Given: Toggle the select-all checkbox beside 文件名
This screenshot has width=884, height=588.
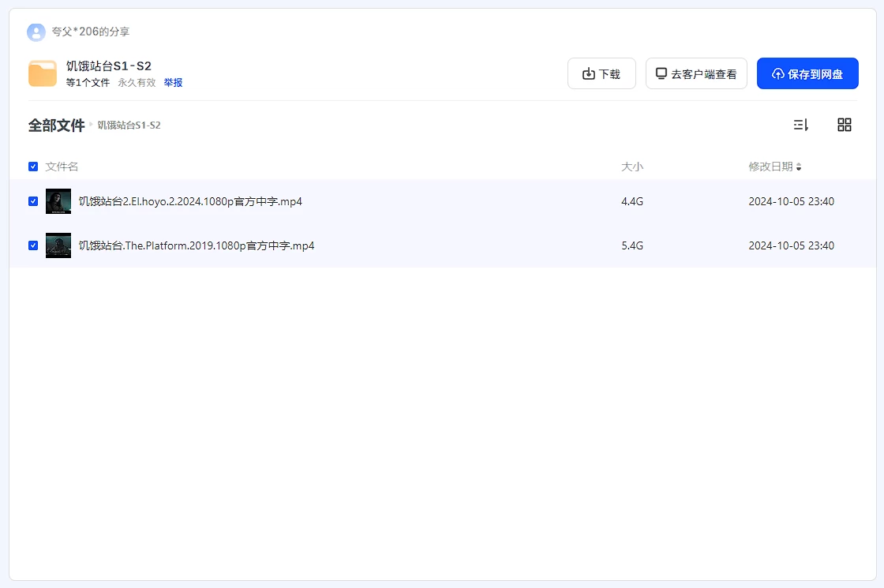Looking at the screenshot, I should coord(33,167).
